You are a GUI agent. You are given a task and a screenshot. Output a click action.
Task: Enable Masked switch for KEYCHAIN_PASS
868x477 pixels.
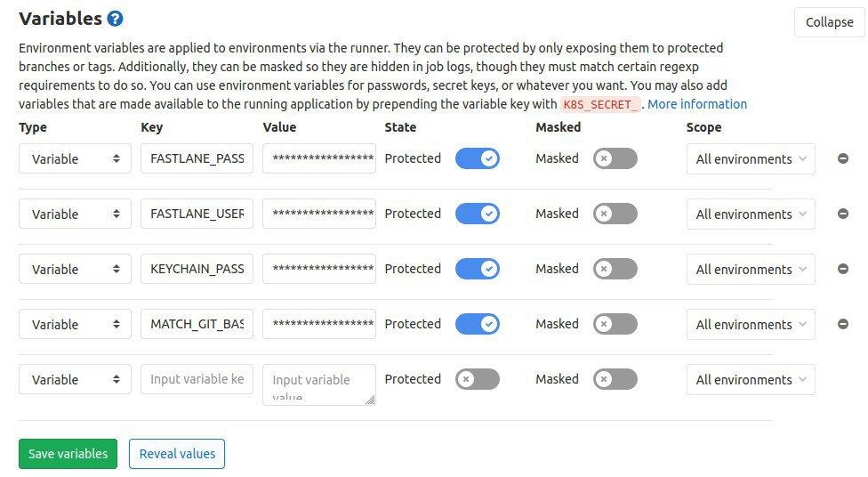pos(615,269)
